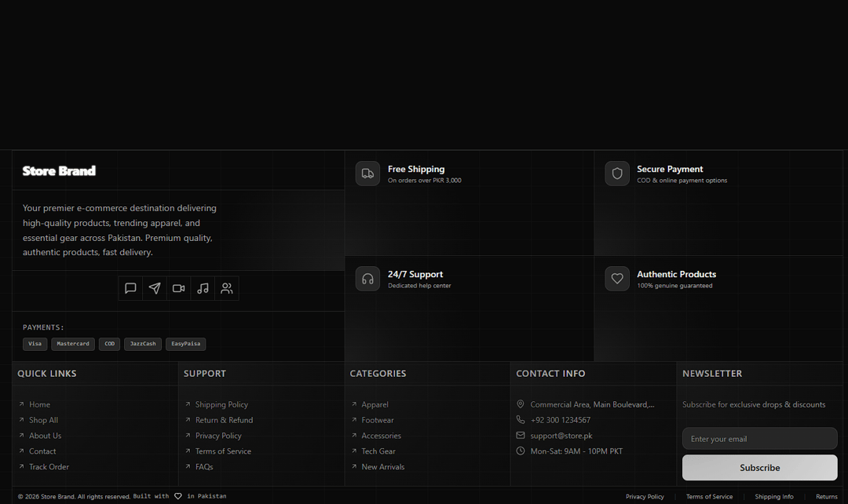Click the Free Shipping truck icon
The image size is (848, 504).
pyautogui.click(x=367, y=173)
